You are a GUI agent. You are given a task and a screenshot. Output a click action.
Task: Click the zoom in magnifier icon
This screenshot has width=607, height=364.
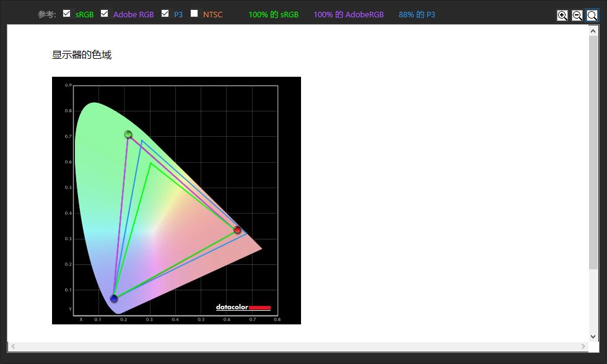click(x=562, y=15)
